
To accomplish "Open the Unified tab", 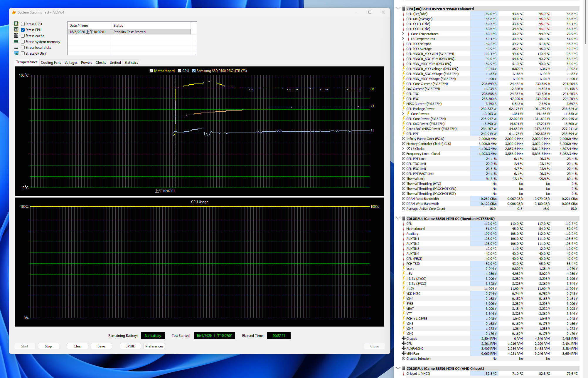I will coord(115,63).
